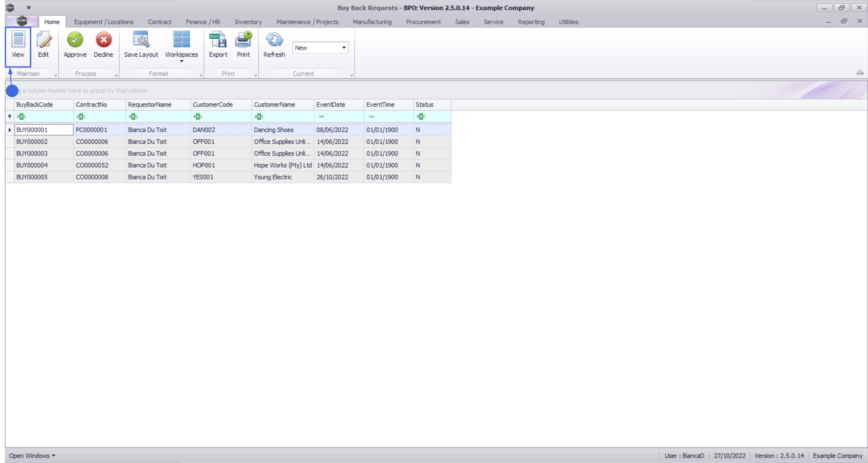Sort by the EventDate column header
Viewport: 868px width, 463px height.
339,105
